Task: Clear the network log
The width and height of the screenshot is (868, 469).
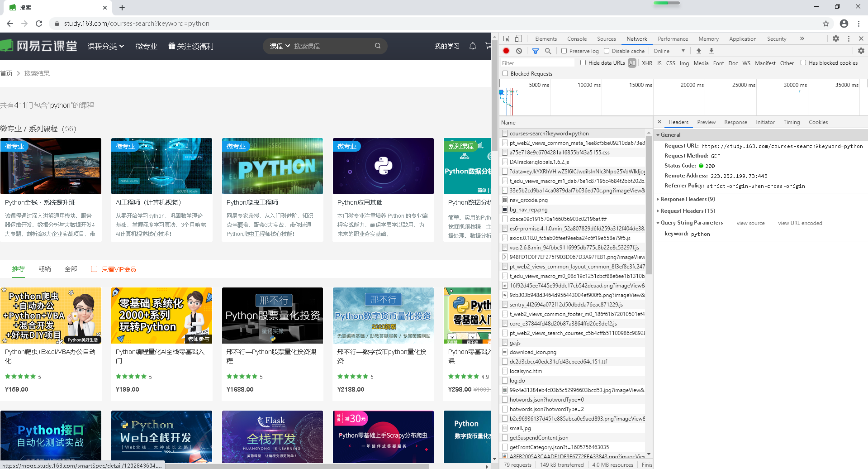Action: click(519, 51)
